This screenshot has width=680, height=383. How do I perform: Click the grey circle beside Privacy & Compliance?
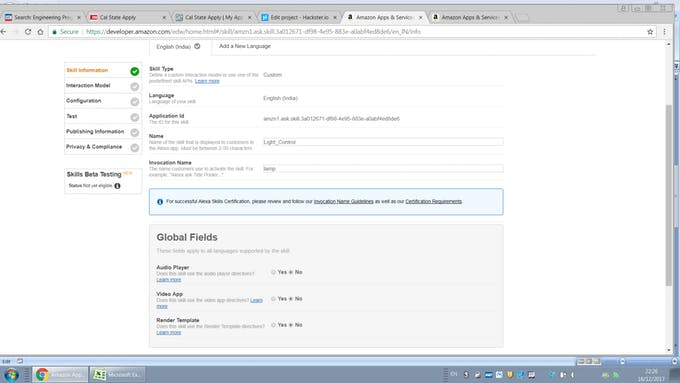134,148
